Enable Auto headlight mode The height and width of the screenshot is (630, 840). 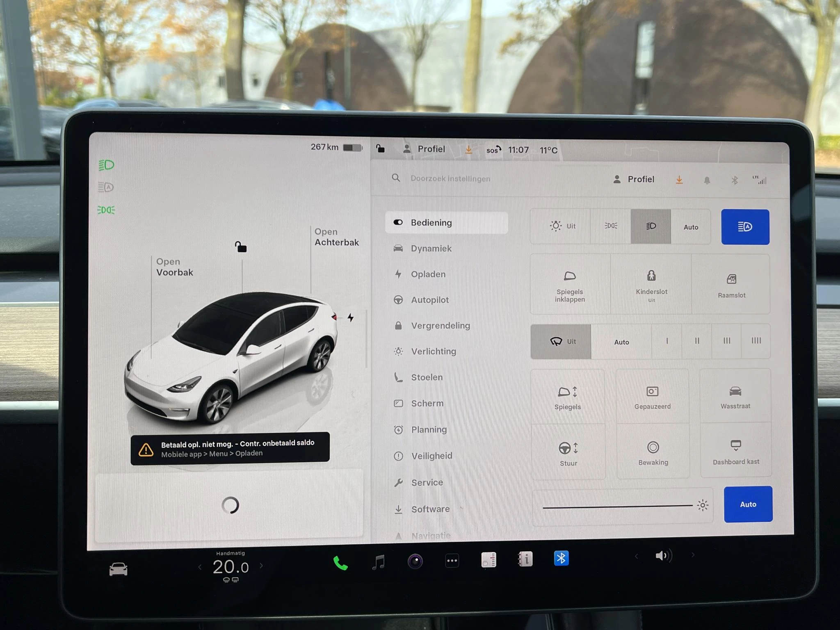[691, 227]
